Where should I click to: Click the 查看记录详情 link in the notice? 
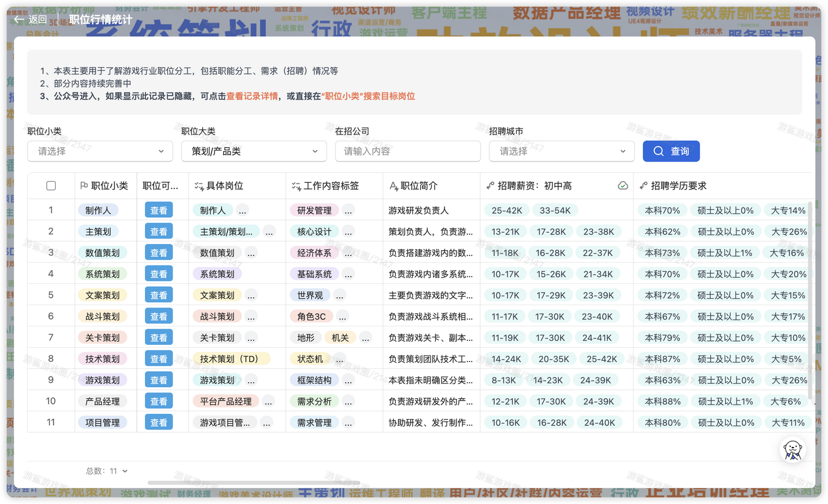click(x=252, y=96)
